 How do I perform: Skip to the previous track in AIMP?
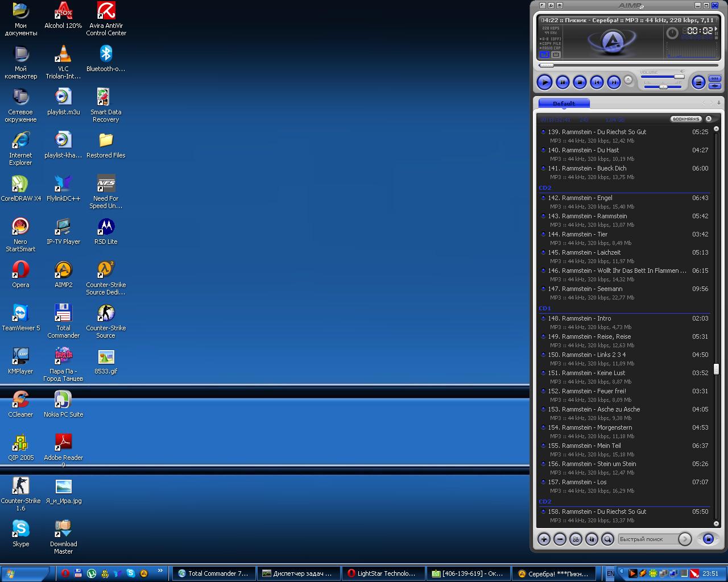(x=597, y=82)
